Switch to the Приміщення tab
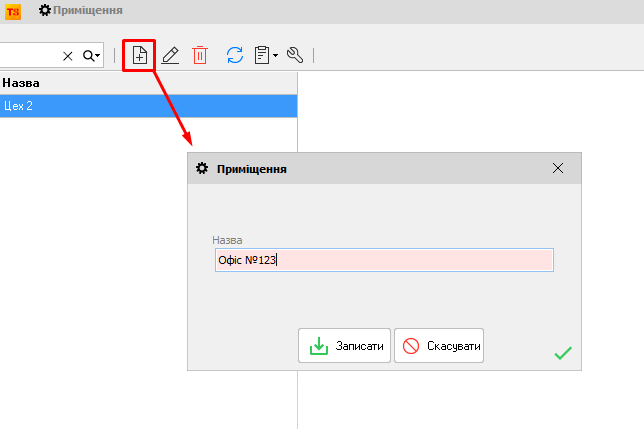Screen dimensions: 644x429 [x=81, y=11]
